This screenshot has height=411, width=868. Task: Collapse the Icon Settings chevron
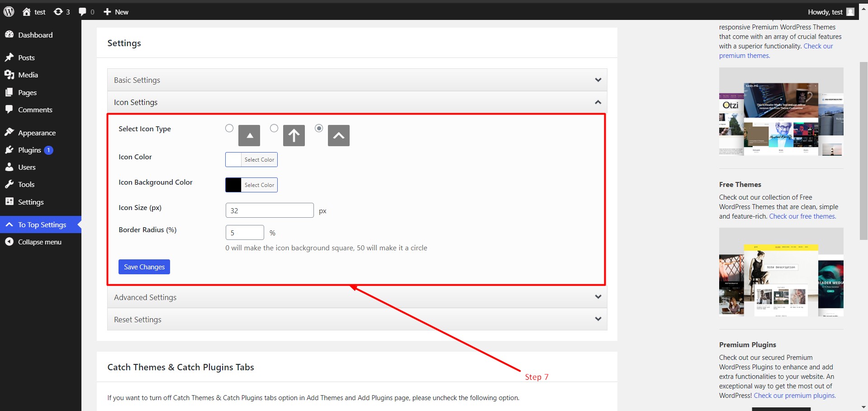click(598, 102)
